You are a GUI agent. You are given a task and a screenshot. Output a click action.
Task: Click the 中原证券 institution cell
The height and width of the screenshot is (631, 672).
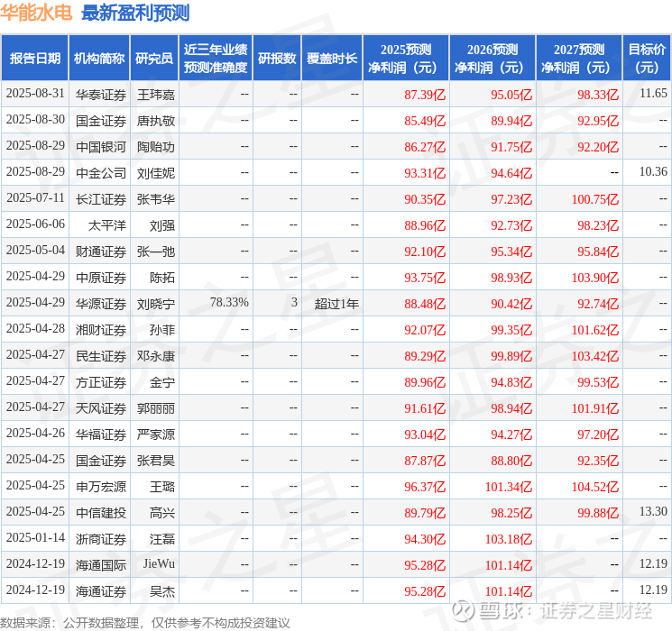[101, 278]
